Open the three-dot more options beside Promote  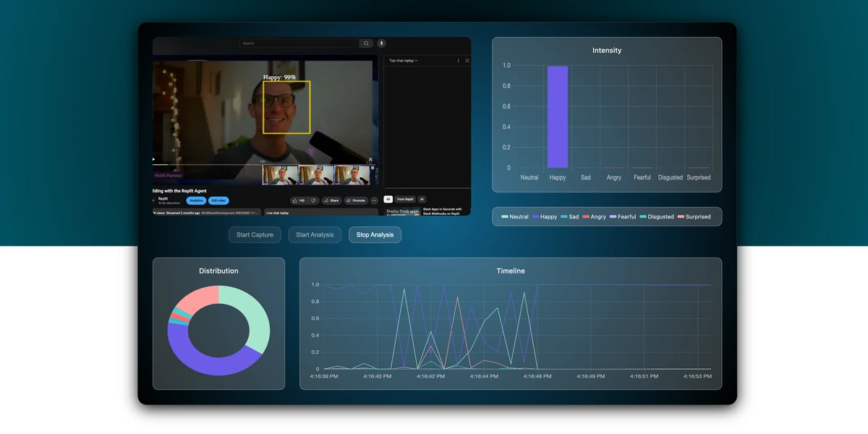click(x=374, y=200)
